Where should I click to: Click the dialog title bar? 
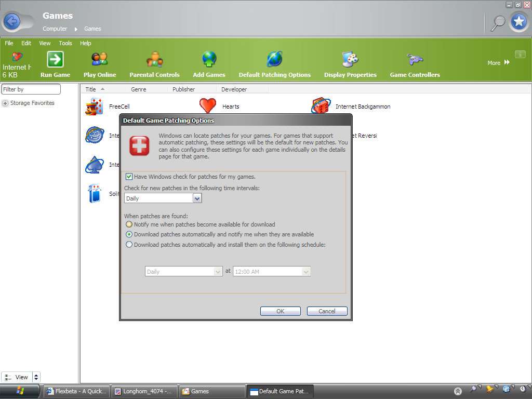[x=236, y=121]
